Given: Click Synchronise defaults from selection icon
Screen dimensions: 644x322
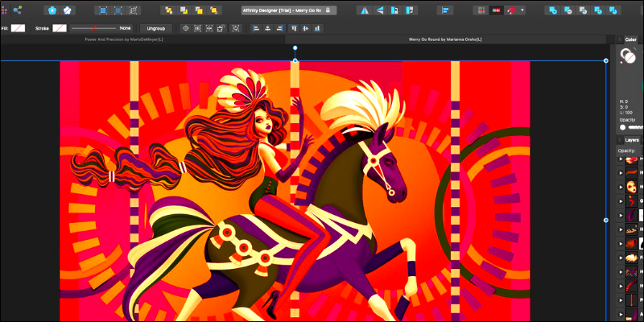Looking at the screenshot, I should coord(52,10).
